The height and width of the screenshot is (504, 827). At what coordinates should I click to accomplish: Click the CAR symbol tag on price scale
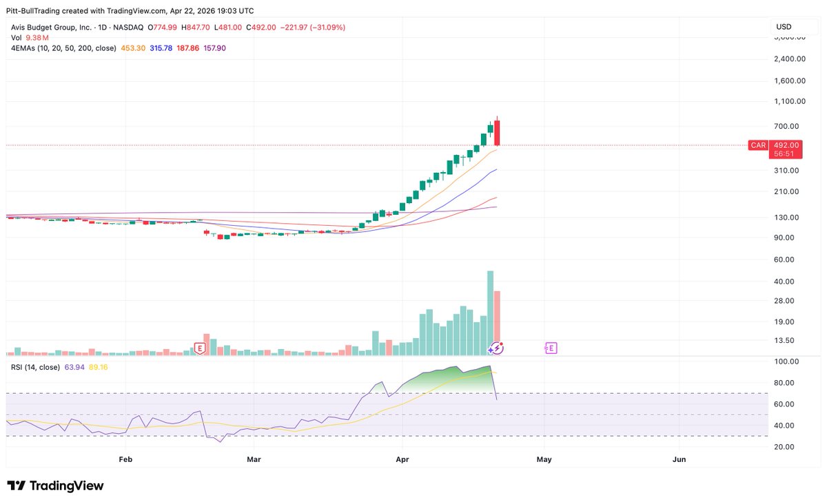(x=758, y=145)
